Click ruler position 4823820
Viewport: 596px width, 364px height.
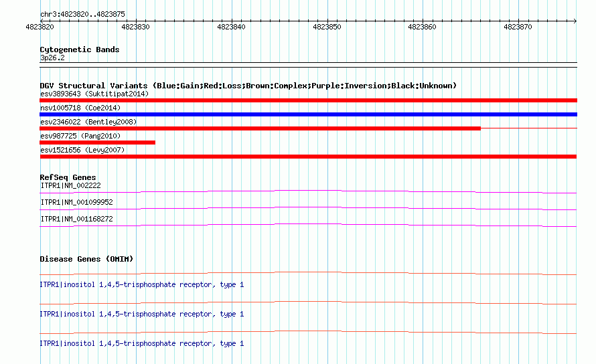[40, 27]
